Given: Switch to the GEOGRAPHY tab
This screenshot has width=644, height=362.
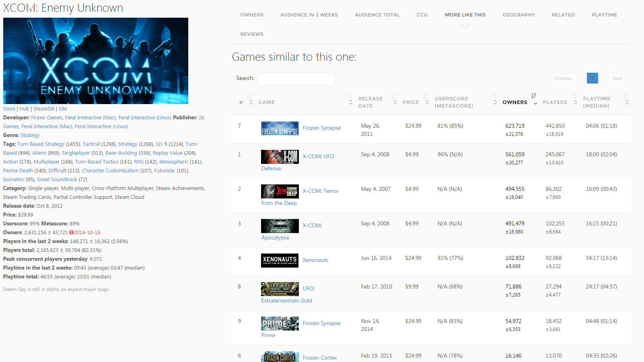Looking at the screenshot, I should [518, 14].
